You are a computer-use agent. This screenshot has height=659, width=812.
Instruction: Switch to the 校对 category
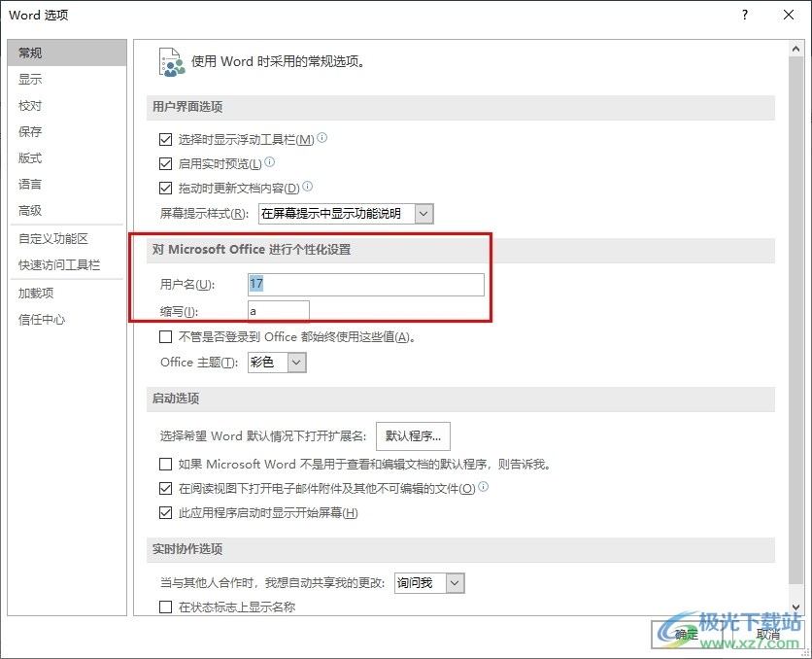[67, 106]
